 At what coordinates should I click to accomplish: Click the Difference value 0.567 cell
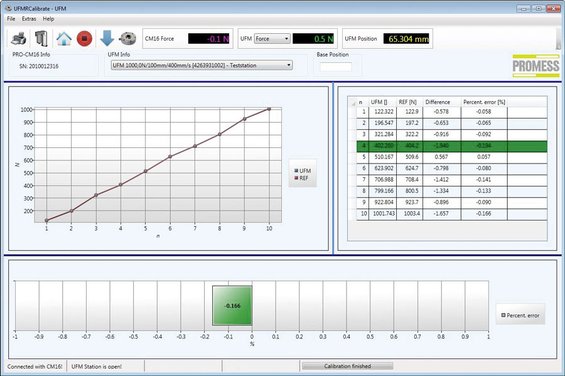pos(442,157)
